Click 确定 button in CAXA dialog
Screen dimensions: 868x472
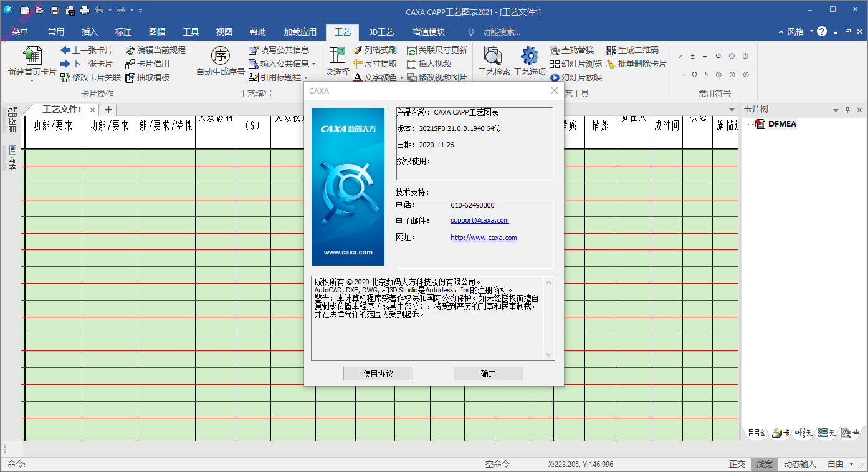pyautogui.click(x=489, y=373)
